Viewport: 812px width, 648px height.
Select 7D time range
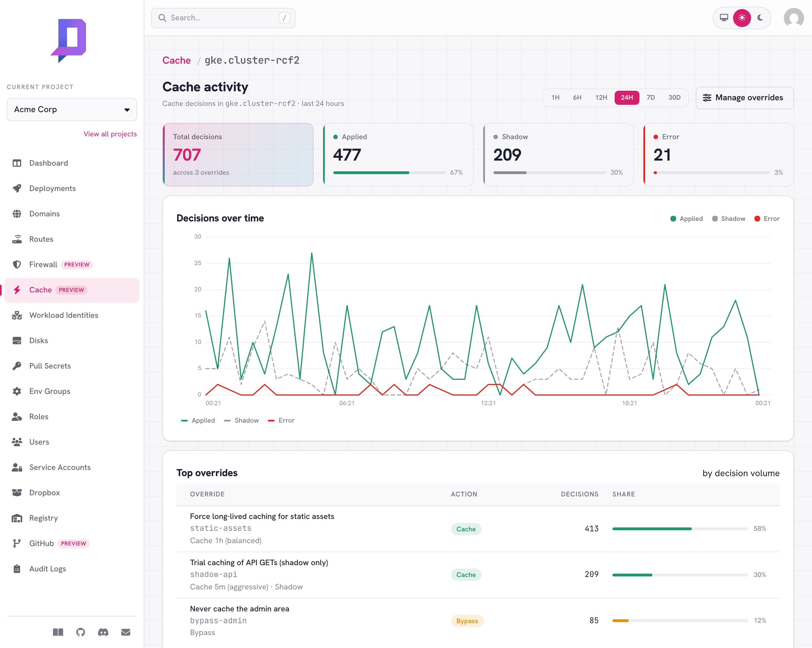tap(650, 97)
